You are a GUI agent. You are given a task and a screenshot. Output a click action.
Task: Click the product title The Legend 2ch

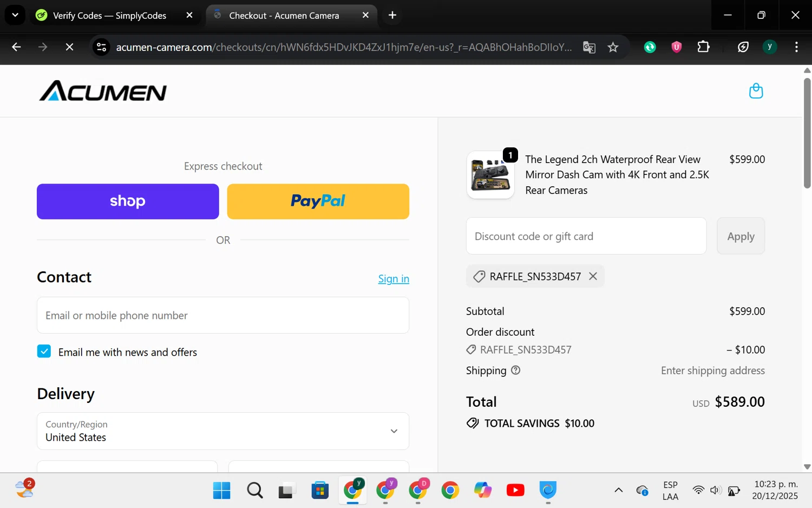[x=617, y=174]
